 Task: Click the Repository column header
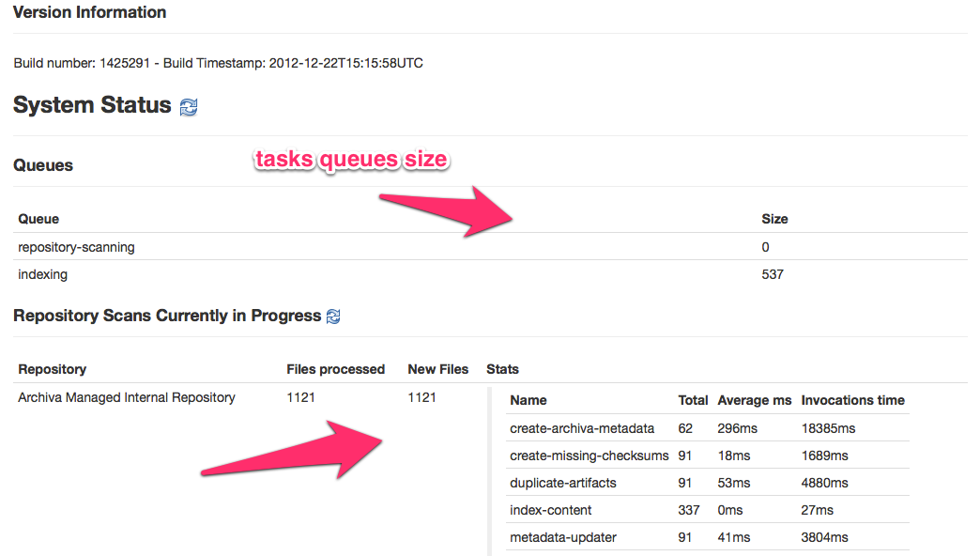tap(53, 369)
